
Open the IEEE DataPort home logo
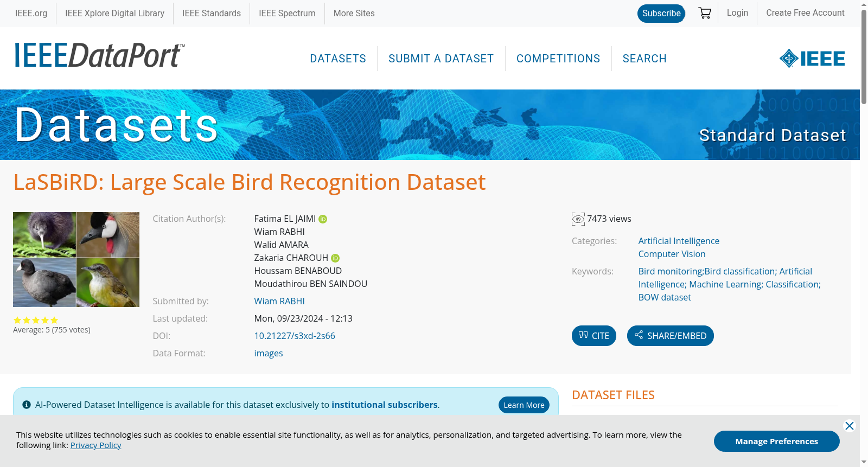tap(99, 55)
